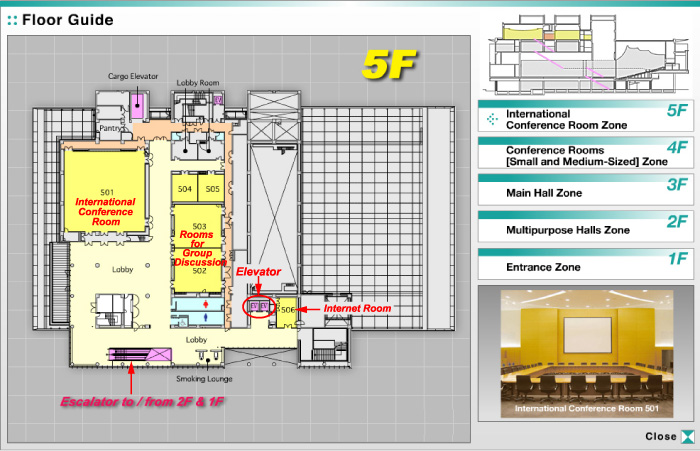Screen dimensions: 700x451
Task: Click 'Rooms for Group Discussion' red text
Action: point(199,248)
